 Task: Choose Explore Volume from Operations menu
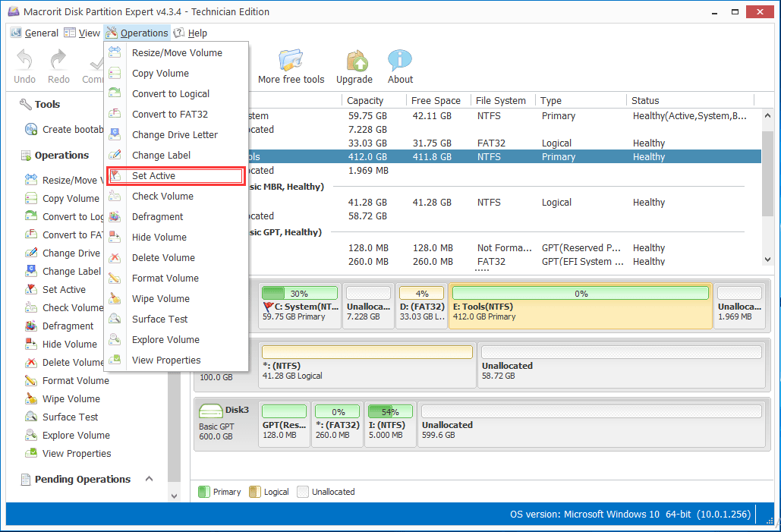(x=176, y=340)
